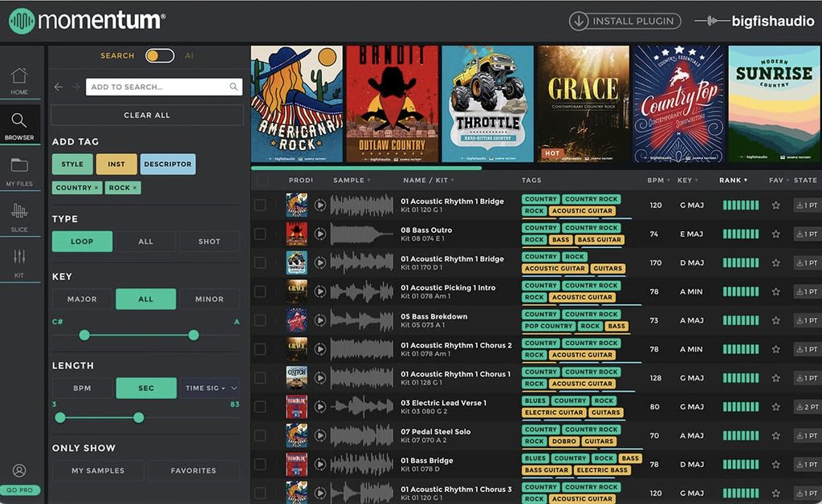Play the 08 Bass Outro sample
The height and width of the screenshot is (504, 822).
[319, 234]
